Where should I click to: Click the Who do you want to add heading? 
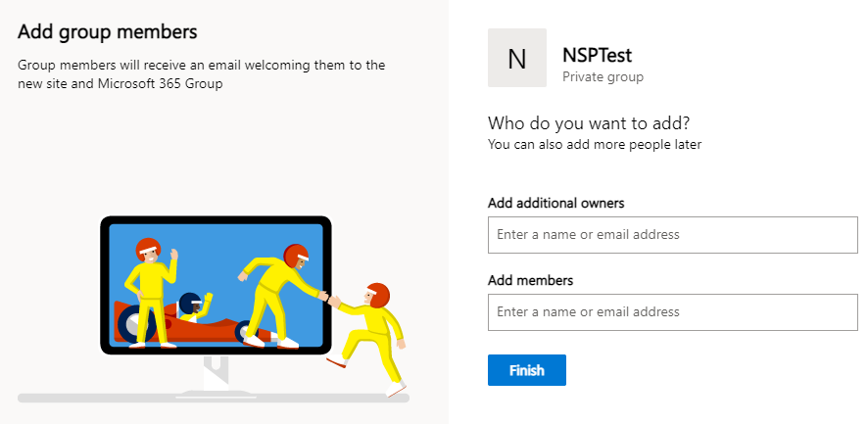[x=589, y=122]
